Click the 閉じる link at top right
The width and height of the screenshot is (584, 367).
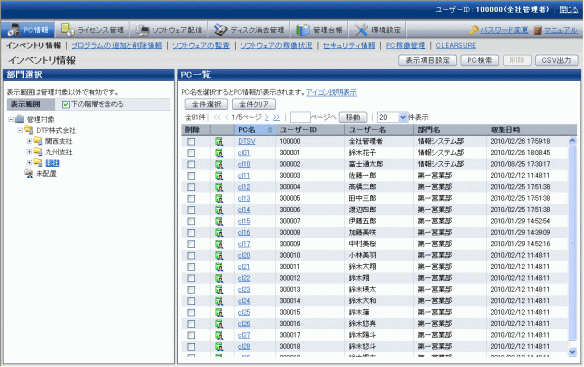(568, 10)
